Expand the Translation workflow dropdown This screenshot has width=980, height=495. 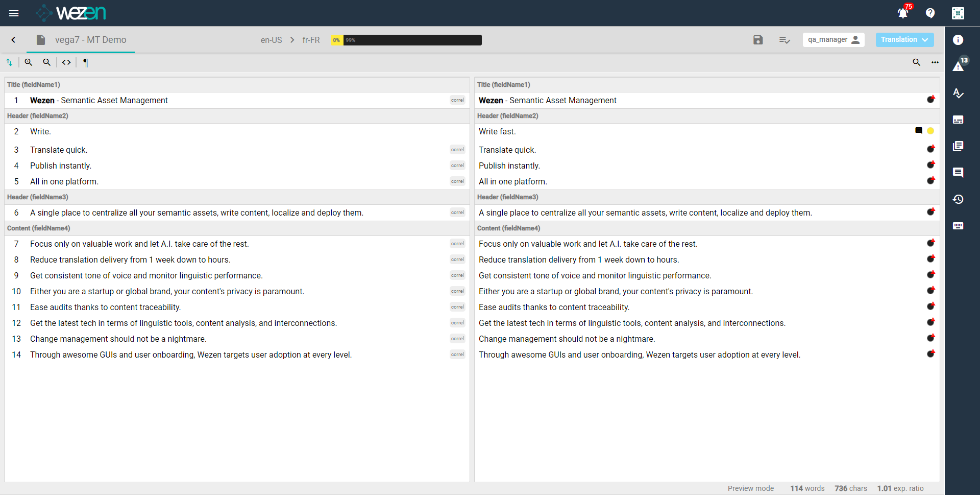pos(904,40)
